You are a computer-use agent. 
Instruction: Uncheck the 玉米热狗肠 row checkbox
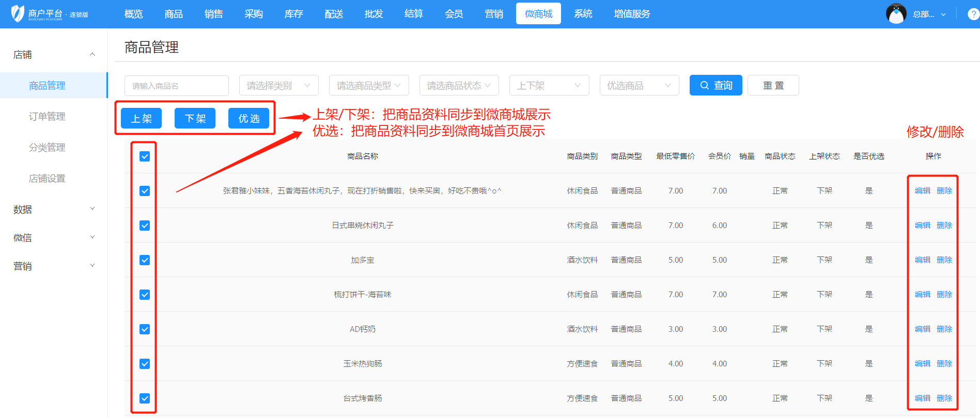145,364
